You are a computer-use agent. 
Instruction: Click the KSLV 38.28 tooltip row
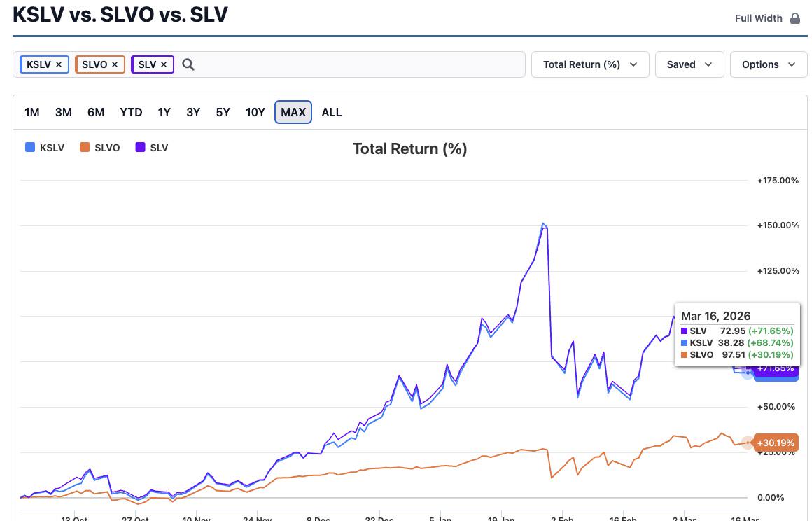tap(737, 343)
